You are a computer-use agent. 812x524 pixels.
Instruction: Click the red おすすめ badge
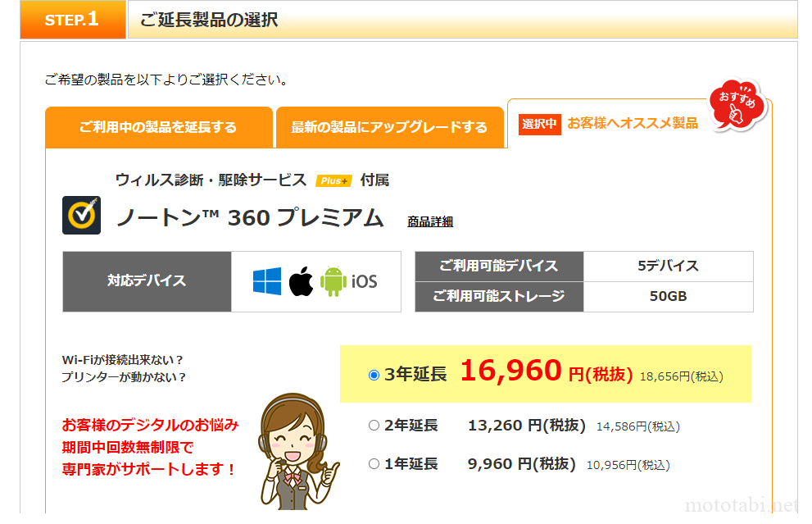point(737,105)
